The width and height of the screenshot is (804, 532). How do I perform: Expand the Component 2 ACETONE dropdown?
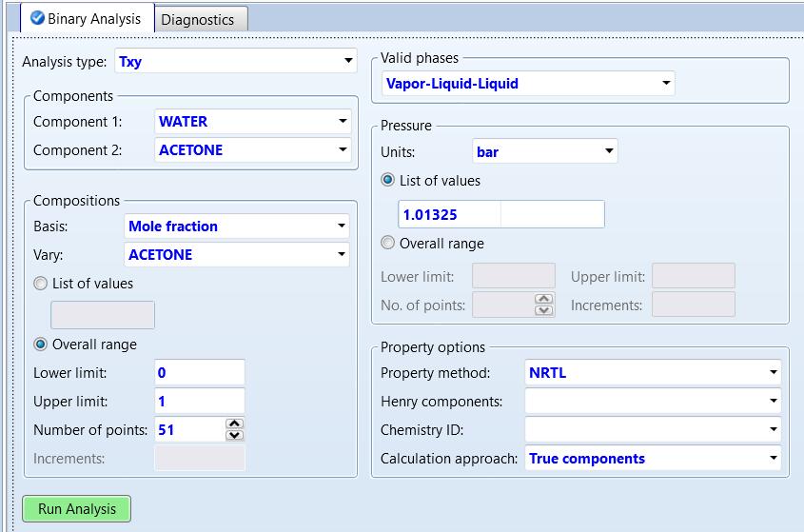click(x=342, y=150)
